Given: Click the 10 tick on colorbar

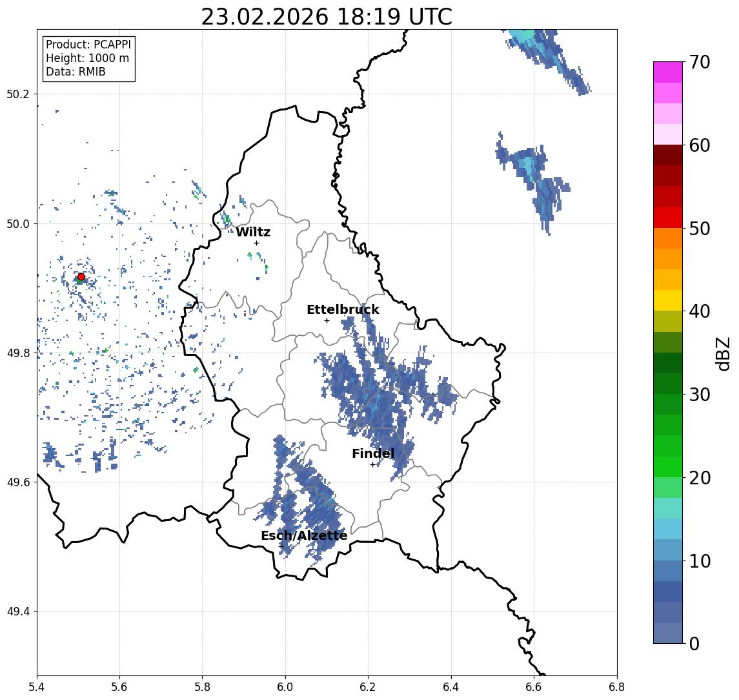Looking at the screenshot, I should point(700,561).
